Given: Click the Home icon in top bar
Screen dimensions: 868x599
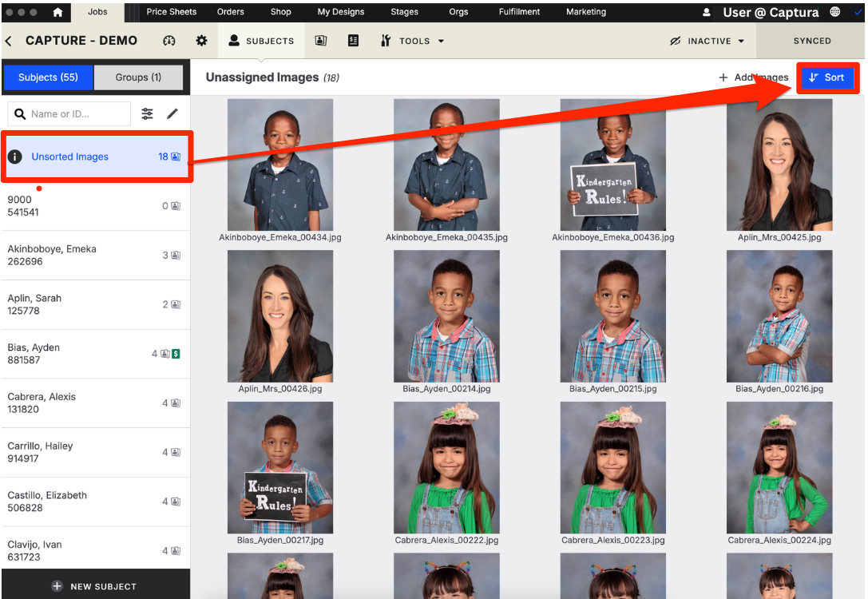Looking at the screenshot, I should click(57, 12).
